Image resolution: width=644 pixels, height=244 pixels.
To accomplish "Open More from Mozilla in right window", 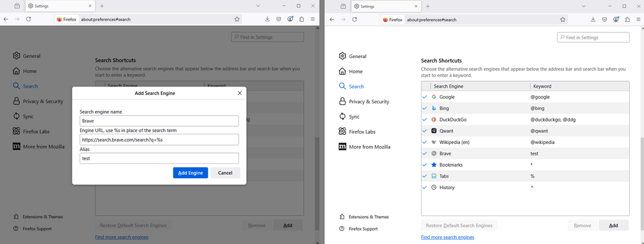I will click(364, 147).
